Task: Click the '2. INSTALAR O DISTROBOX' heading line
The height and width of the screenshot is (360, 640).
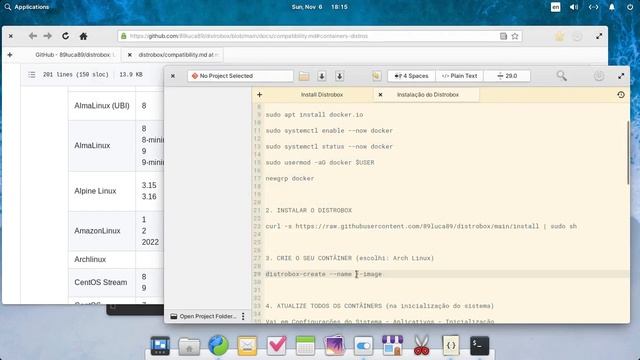Action: (309, 210)
